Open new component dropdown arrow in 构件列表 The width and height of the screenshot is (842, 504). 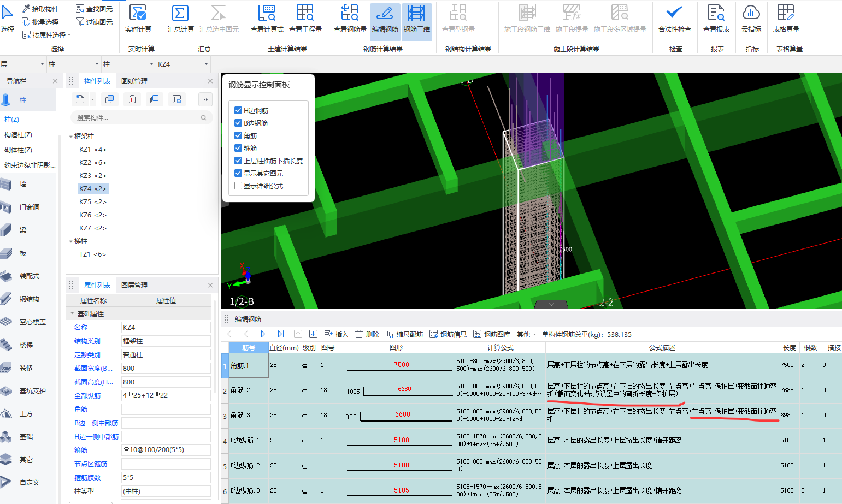[92, 99]
